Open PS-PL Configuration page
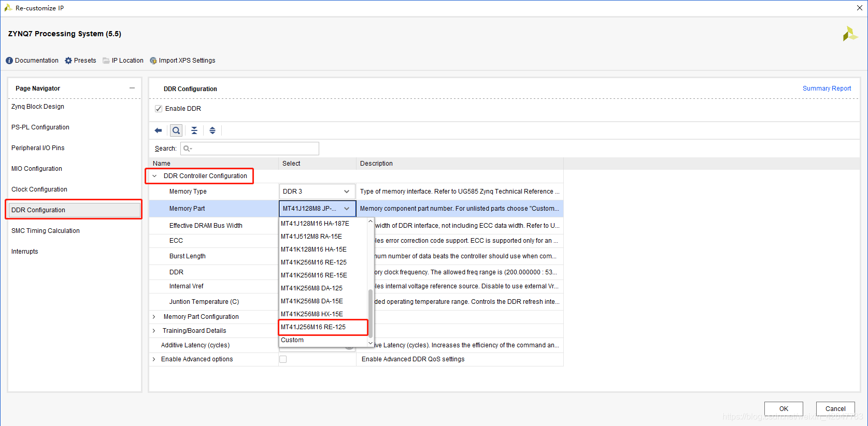868x426 pixels. (x=40, y=127)
